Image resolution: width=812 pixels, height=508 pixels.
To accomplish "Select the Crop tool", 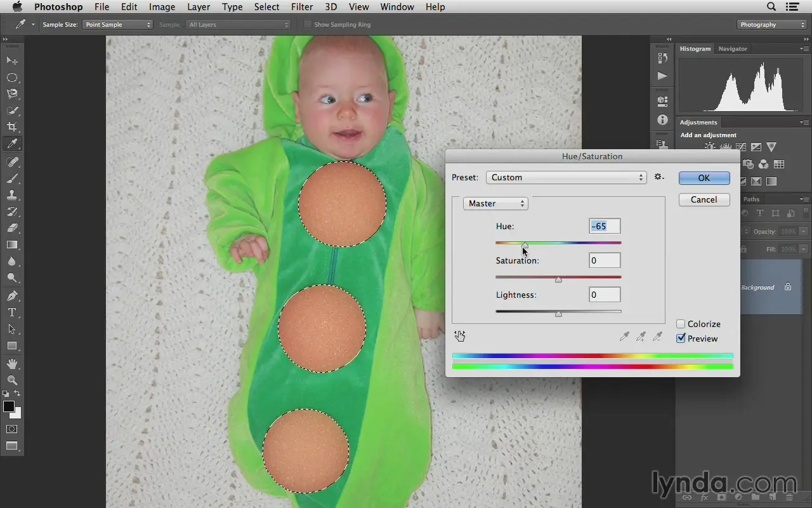I will 12,127.
